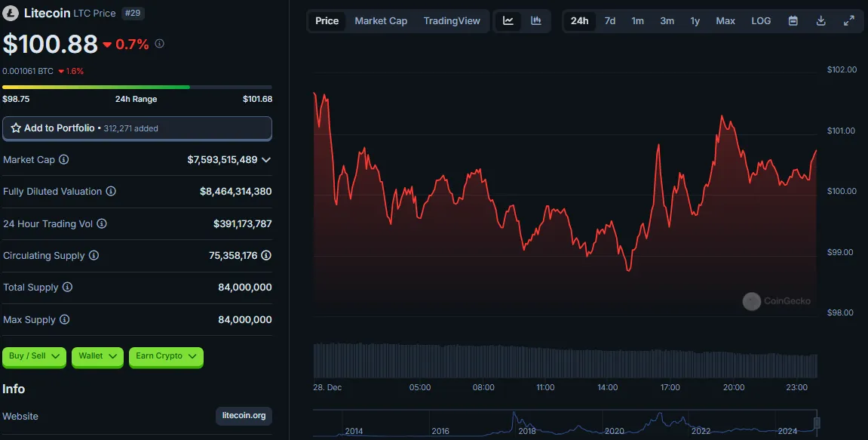Click the Add to Portfolio button
The image size is (868, 440).
[x=137, y=128]
